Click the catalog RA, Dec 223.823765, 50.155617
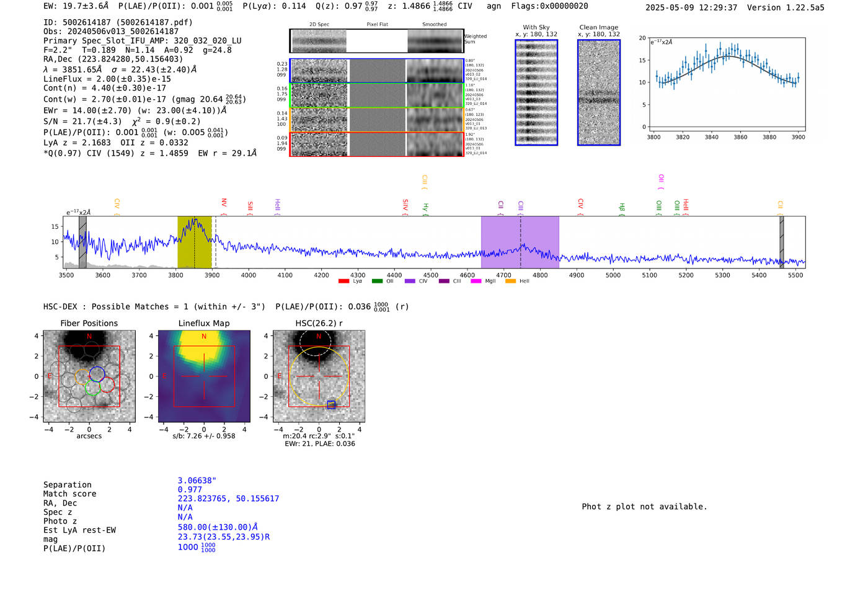868x591 pixels. click(228, 499)
